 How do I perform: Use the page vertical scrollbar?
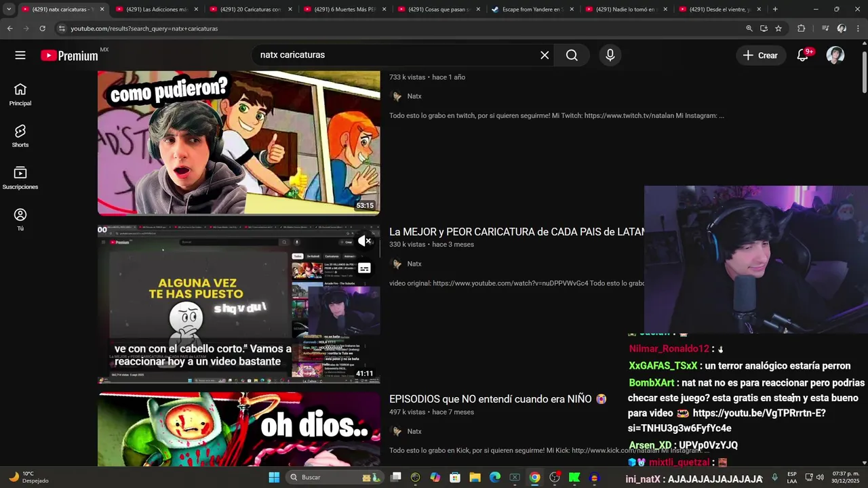865,71
